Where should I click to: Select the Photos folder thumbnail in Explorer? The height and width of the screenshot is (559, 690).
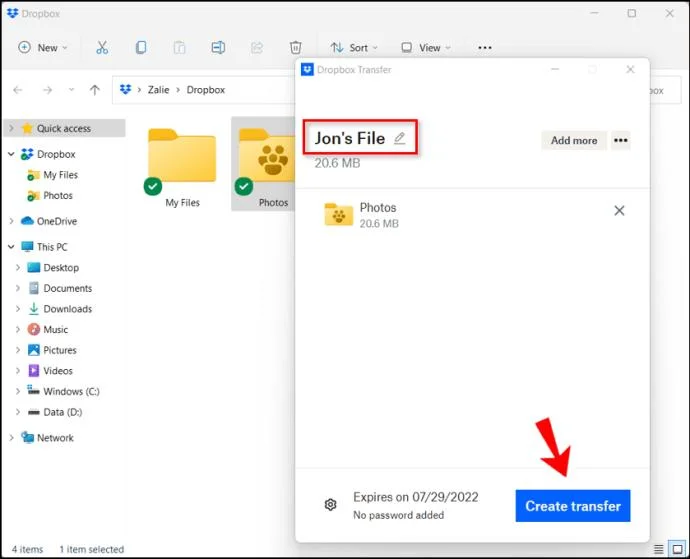tap(264, 164)
